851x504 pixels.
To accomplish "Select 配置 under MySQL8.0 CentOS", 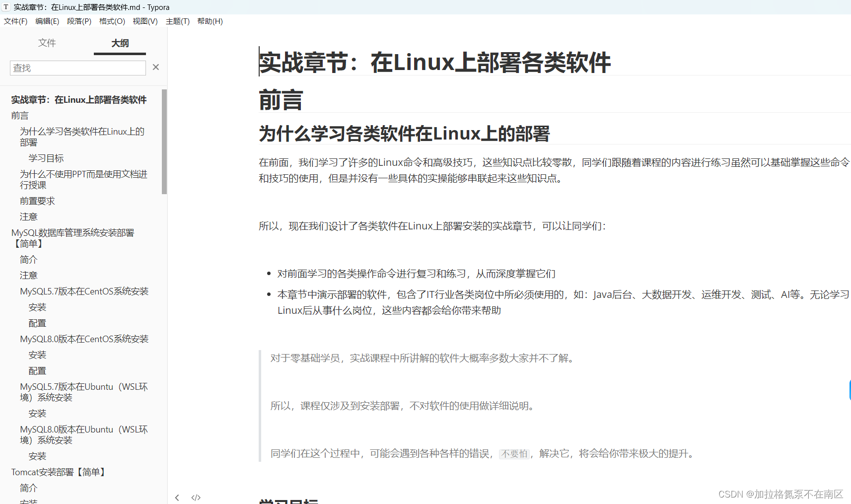I will pyautogui.click(x=37, y=371).
